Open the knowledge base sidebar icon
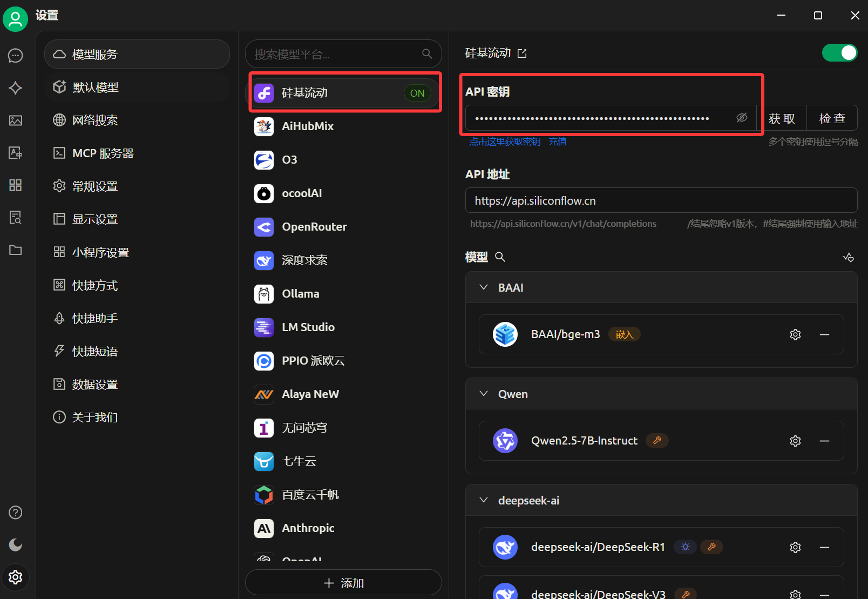 coord(16,218)
